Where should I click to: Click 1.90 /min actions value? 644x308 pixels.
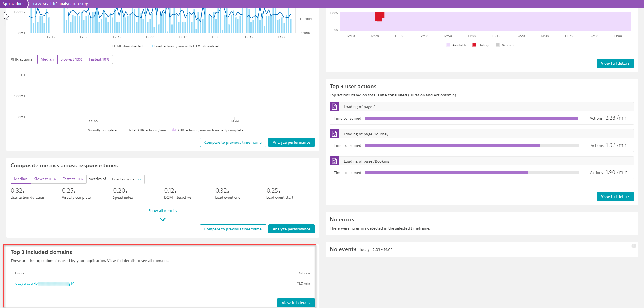tap(617, 172)
